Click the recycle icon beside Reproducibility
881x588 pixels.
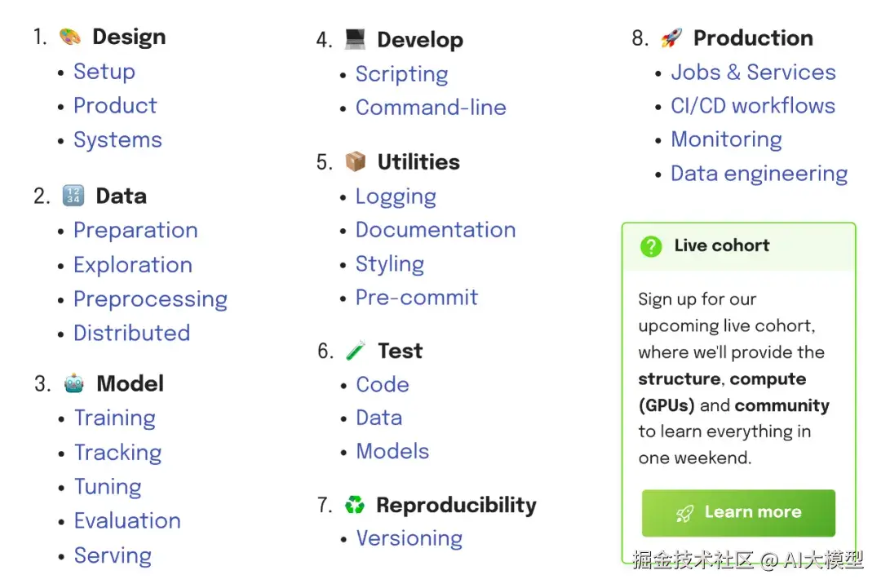pos(355,506)
